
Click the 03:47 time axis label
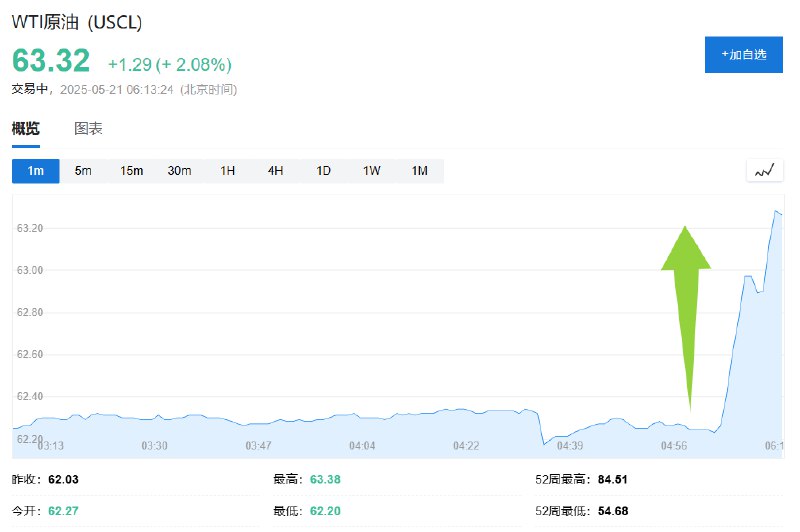pyautogui.click(x=258, y=446)
